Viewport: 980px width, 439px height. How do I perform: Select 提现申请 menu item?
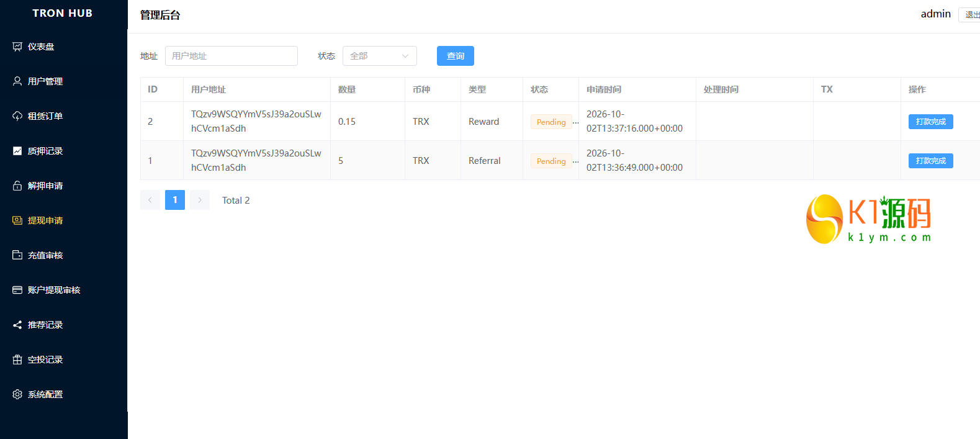64,220
